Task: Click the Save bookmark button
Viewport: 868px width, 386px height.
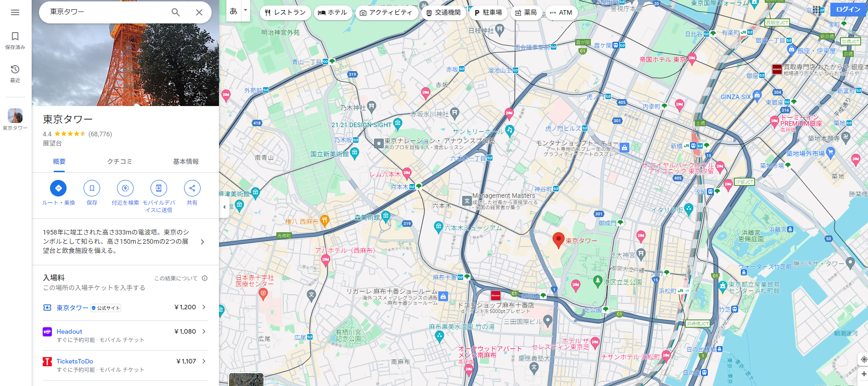Action: pyautogui.click(x=92, y=188)
